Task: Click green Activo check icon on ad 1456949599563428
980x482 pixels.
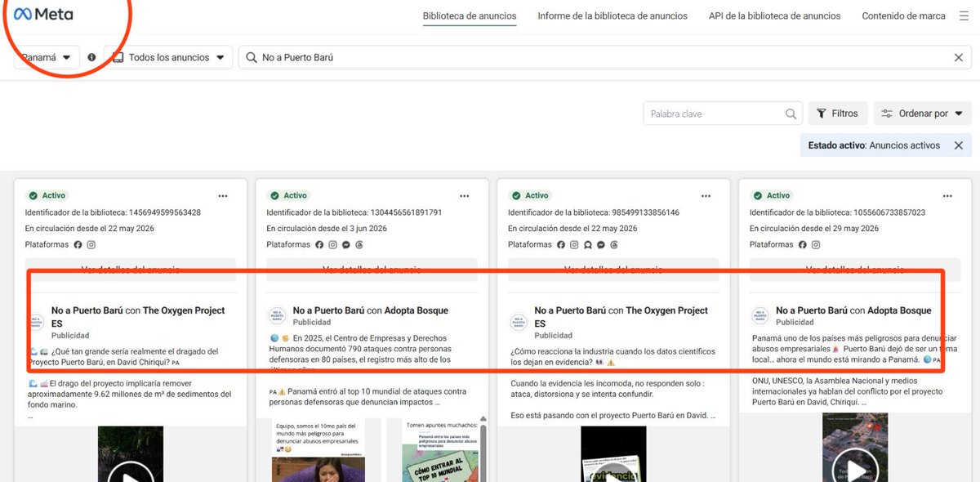Action: [x=33, y=196]
